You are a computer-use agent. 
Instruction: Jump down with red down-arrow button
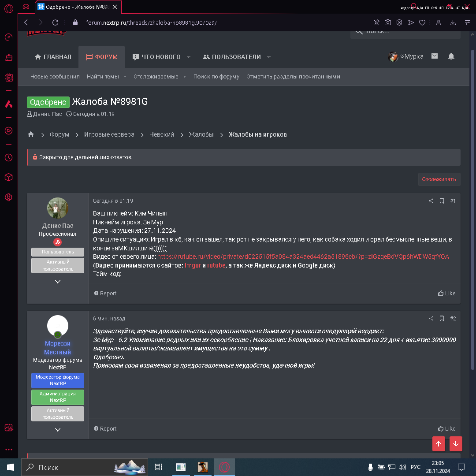point(456,444)
